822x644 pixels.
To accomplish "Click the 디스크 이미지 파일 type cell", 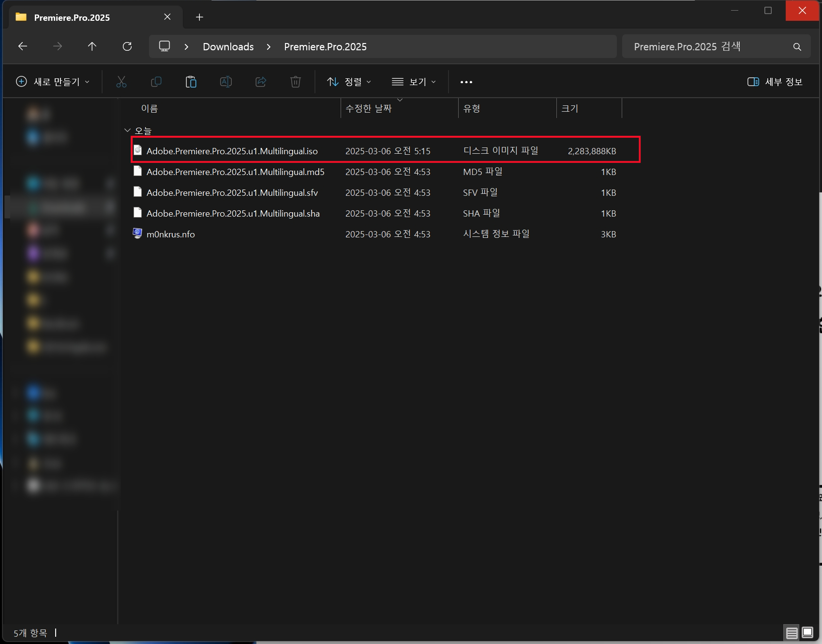I will [501, 151].
